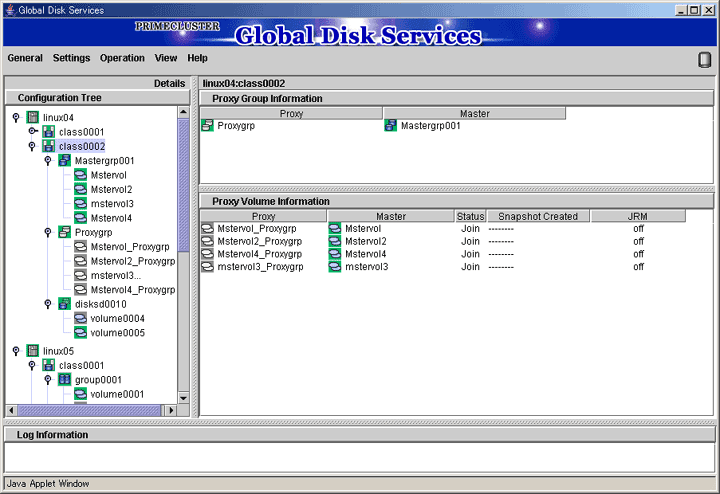This screenshot has height=494, width=720.
Task: Select the Mstervol4_Proxygrp row in volume table
Action: [x=443, y=254]
